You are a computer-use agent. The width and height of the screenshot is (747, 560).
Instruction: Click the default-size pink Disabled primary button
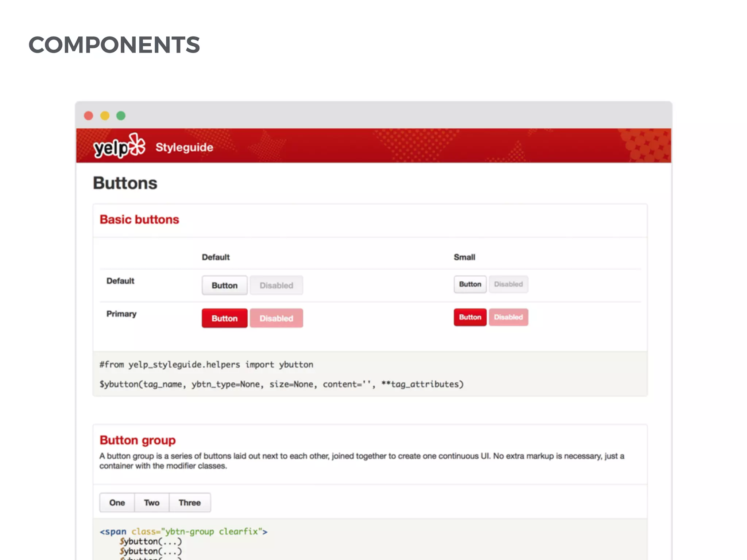276,318
